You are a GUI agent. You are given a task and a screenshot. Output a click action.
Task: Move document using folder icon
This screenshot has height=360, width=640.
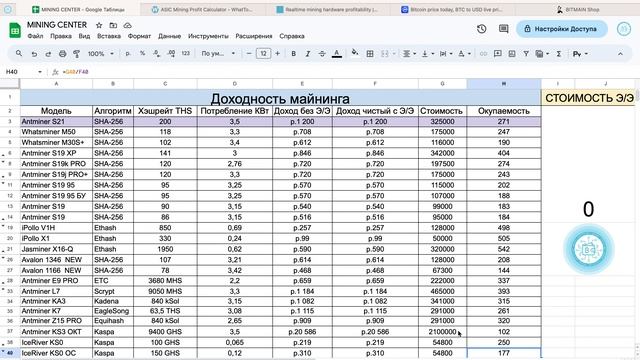tap(113, 25)
